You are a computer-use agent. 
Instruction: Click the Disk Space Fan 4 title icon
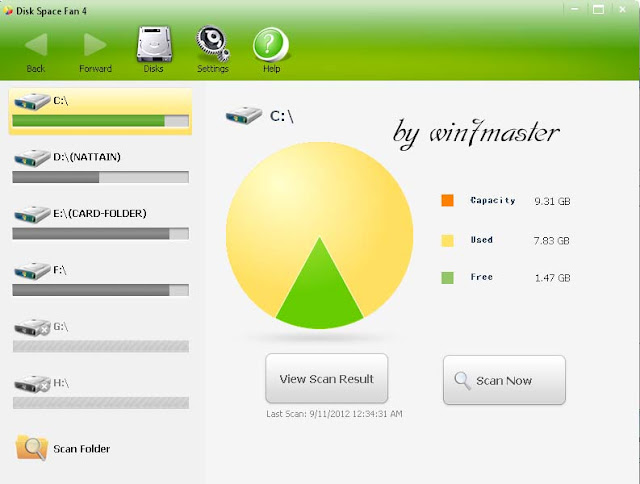coord(8,11)
